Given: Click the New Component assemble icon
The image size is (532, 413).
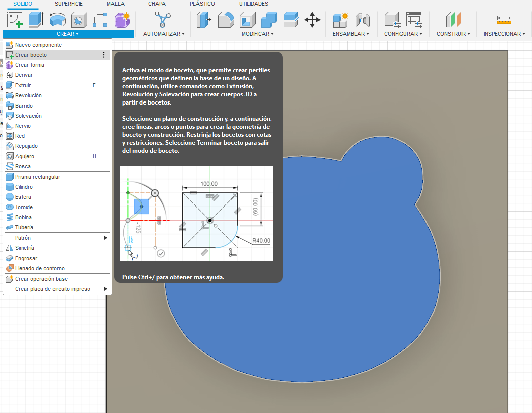Looking at the screenshot, I should coord(340,19).
